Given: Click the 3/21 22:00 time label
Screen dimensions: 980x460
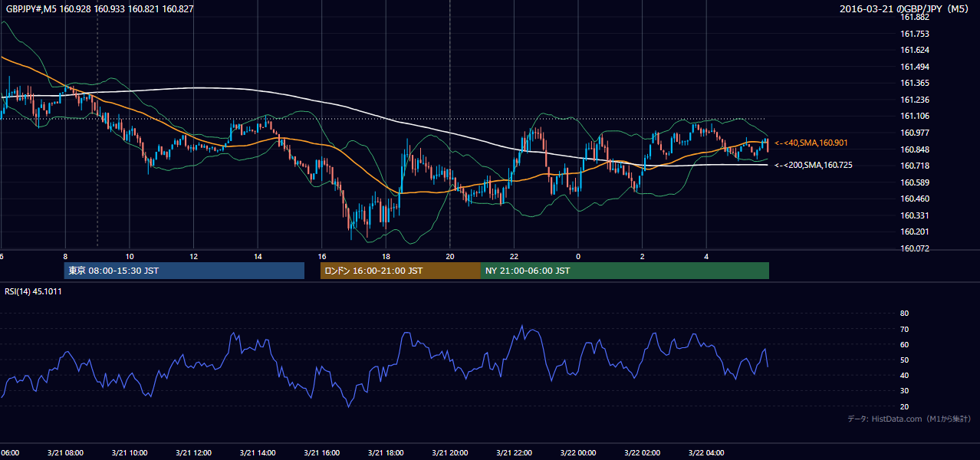Looking at the screenshot, I should tap(515, 453).
